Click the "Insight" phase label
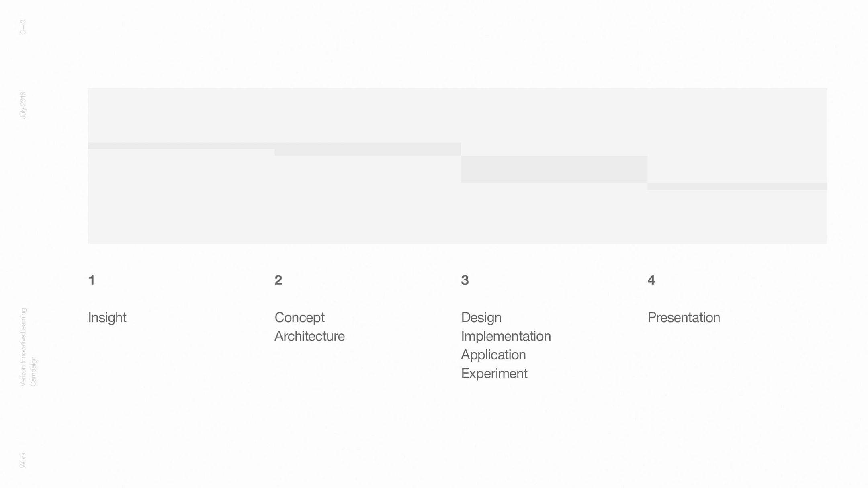The image size is (868, 488). 107,317
